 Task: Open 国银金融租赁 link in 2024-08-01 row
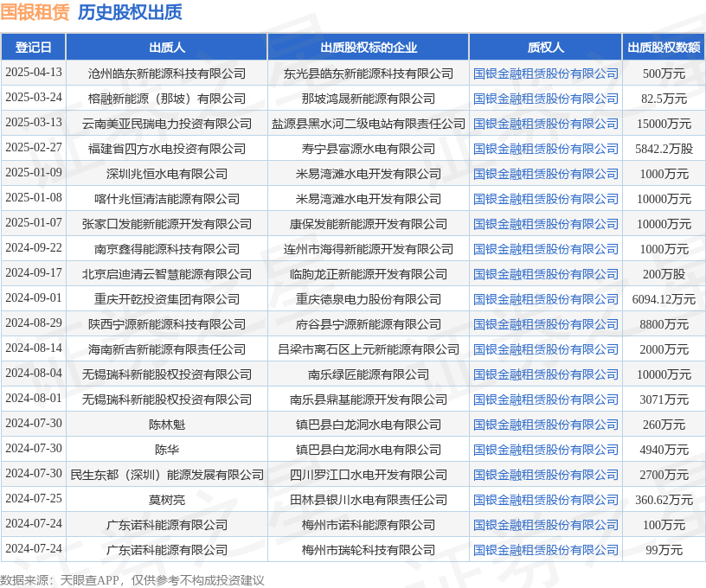[545, 399]
